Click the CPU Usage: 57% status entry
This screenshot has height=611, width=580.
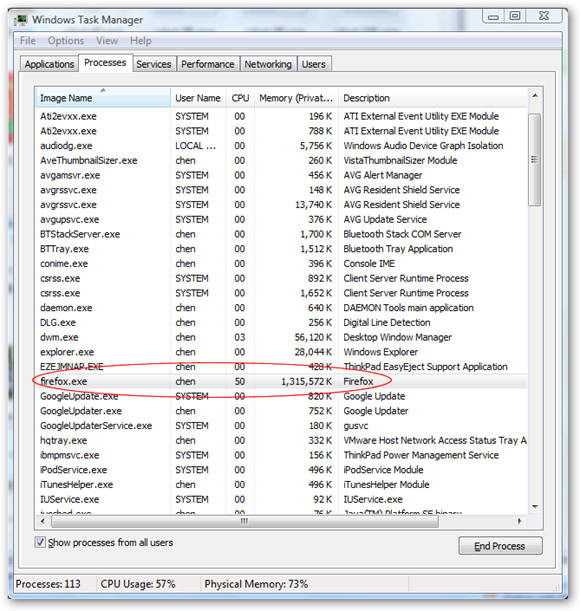coord(138,584)
